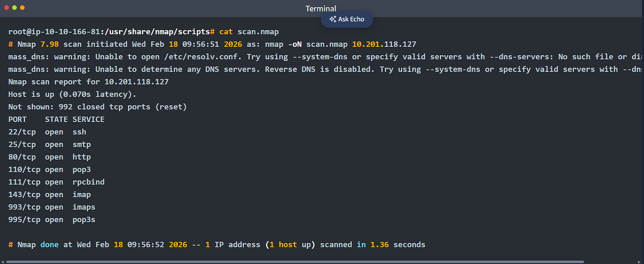The height and width of the screenshot is (264, 644).
Task: Click the sparkle icon in Ask Echo
Action: click(x=333, y=19)
